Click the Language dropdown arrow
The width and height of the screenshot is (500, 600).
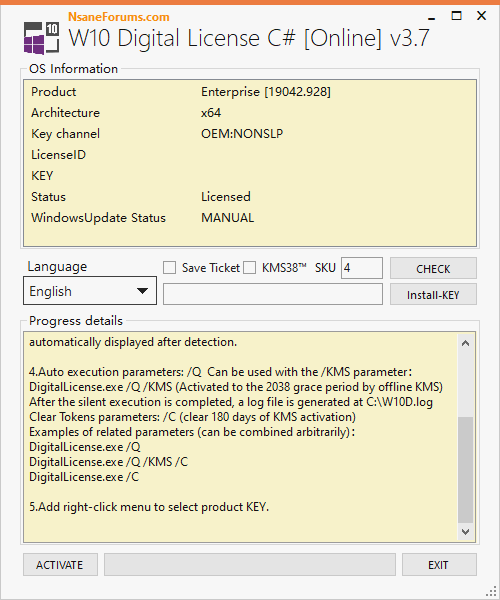[x=142, y=291]
